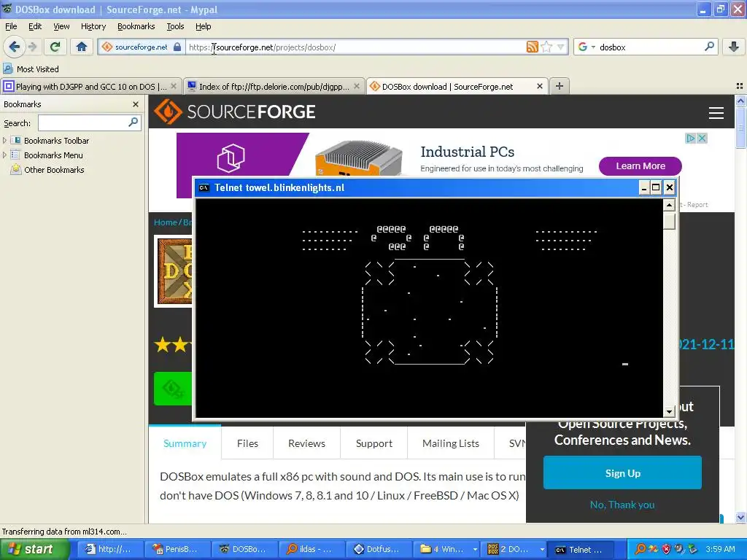Viewport: 747px width, 560px height.
Task: Expand the grouped 2 DO... taskbar dropdown
Action: 542,549
